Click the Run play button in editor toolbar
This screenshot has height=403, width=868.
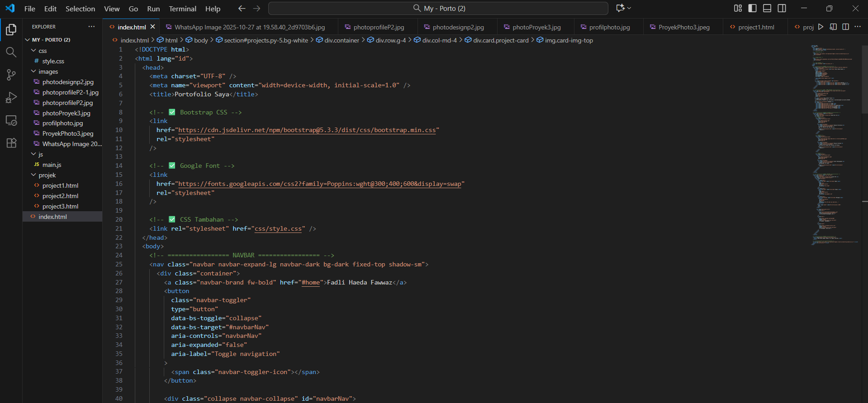pyautogui.click(x=821, y=27)
